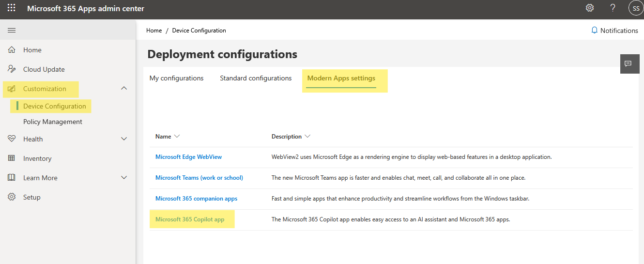The width and height of the screenshot is (644, 264).
Task: Open the settings gear in header
Action: (x=590, y=8)
